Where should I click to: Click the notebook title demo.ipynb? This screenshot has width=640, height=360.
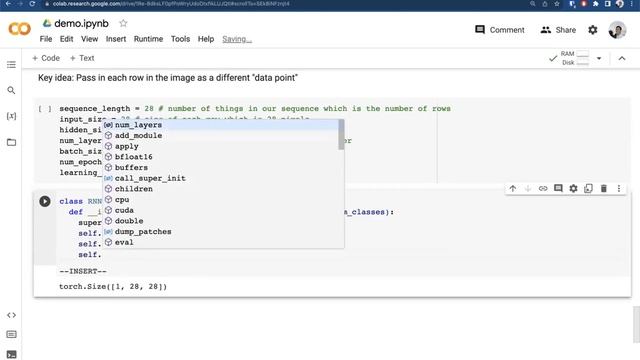(82, 23)
